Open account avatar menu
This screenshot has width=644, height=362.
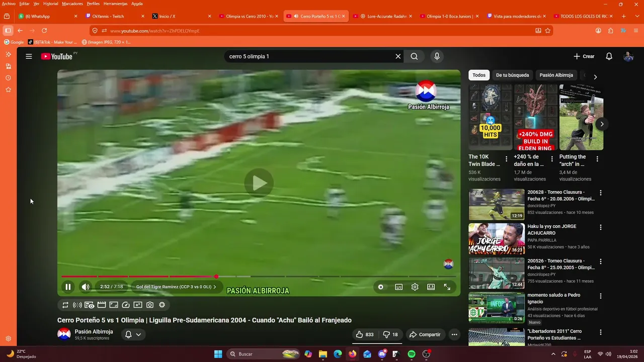(x=628, y=56)
